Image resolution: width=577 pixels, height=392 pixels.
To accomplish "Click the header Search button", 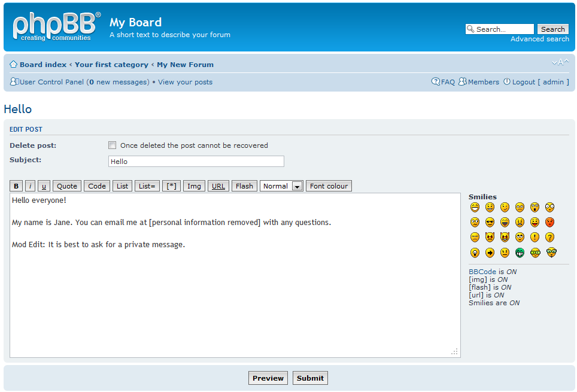I will (552, 29).
